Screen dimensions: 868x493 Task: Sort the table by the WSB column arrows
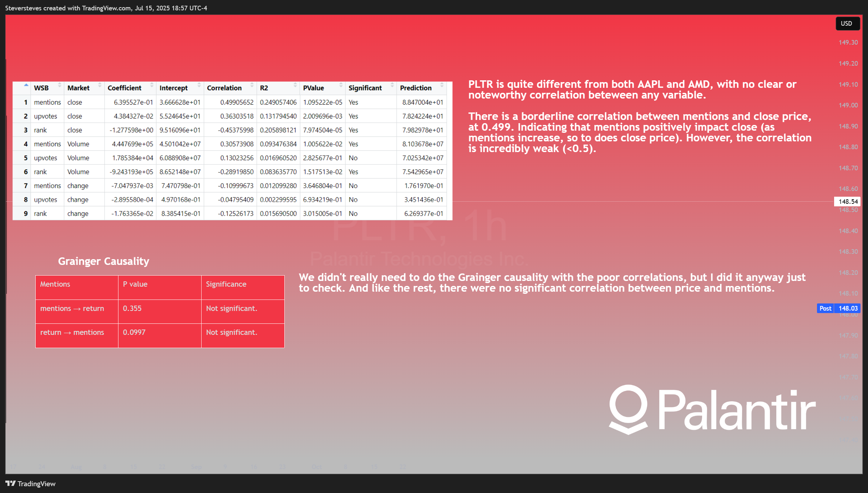coord(60,85)
